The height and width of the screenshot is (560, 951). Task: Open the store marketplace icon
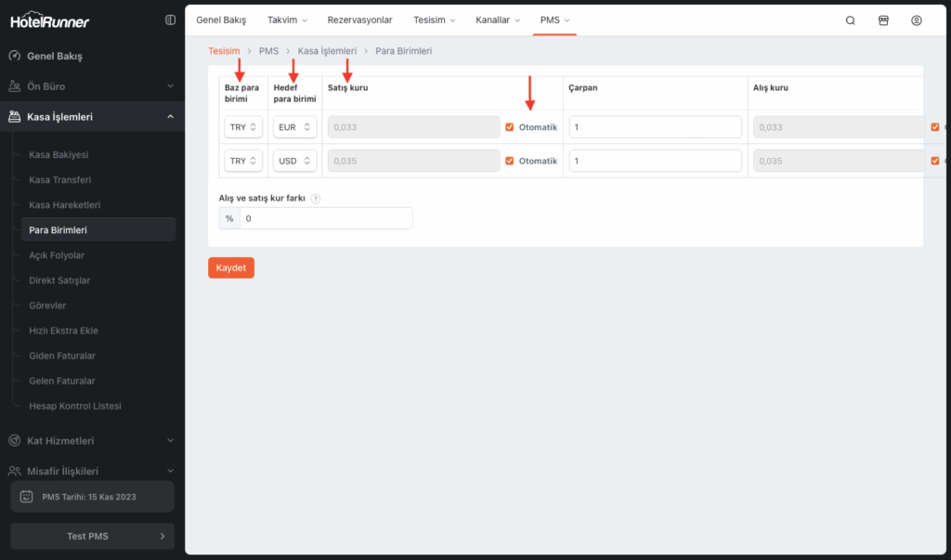883,20
